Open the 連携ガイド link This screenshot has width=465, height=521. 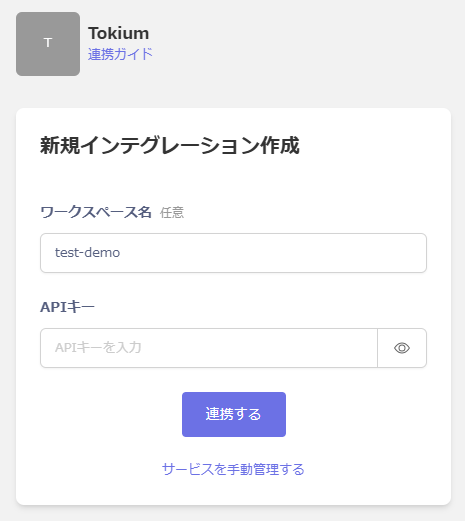pyautogui.click(x=120, y=54)
